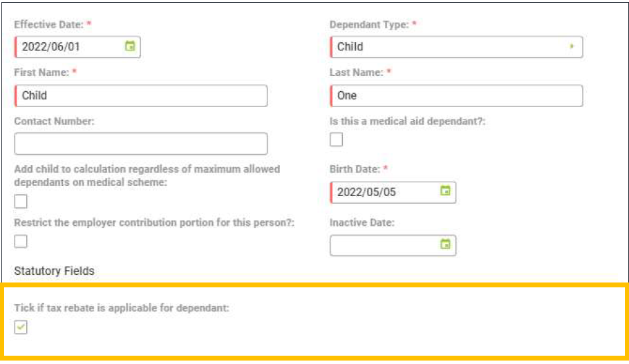The width and height of the screenshot is (629, 364).
Task: Click the 'Is this a medical aid dependant?' label
Action: click(409, 121)
